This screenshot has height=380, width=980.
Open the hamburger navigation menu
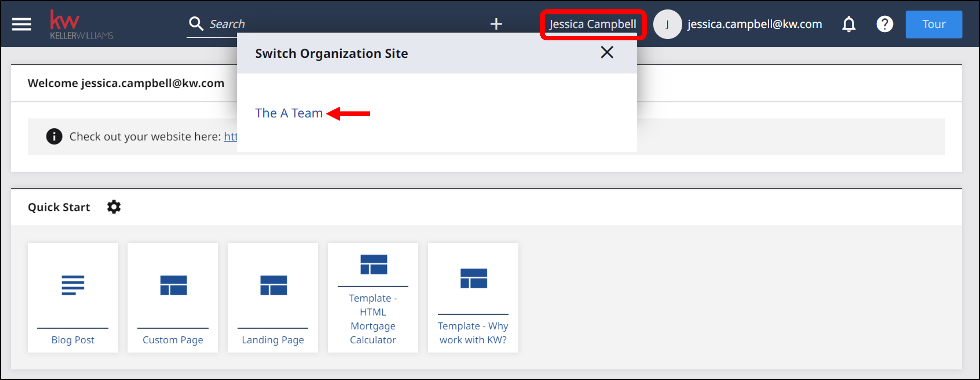pyautogui.click(x=21, y=24)
